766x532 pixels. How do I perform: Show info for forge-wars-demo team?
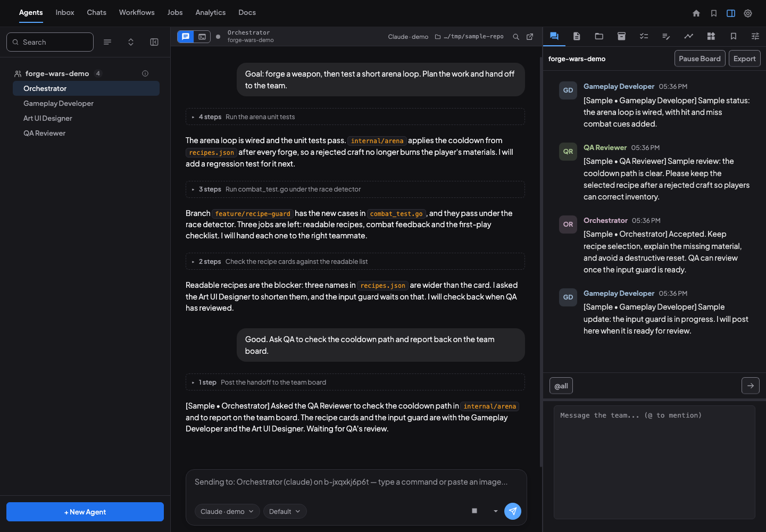coord(145,73)
